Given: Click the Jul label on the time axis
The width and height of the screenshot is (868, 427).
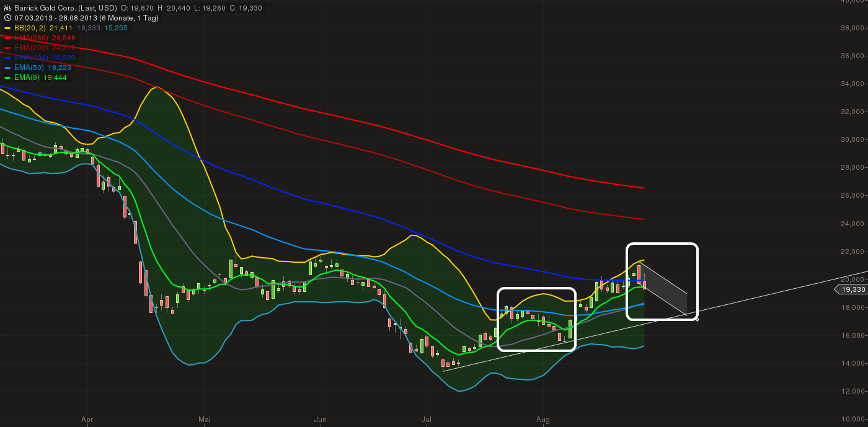Looking at the screenshot, I should coord(426,420).
